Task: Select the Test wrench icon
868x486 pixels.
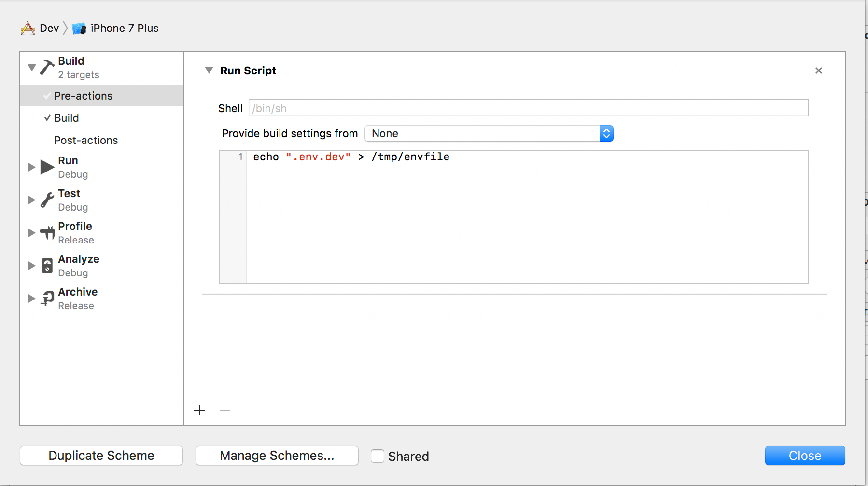Action: [46, 200]
